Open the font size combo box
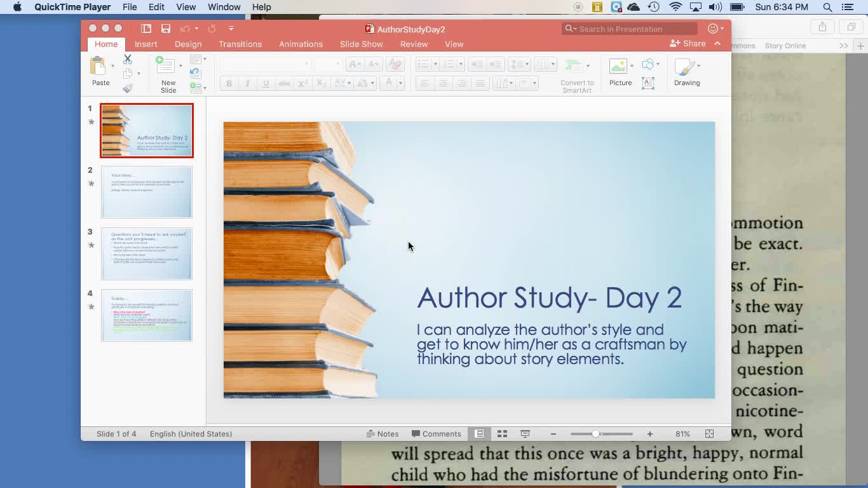The width and height of the screenshot is (868, 488). point(328,64)
